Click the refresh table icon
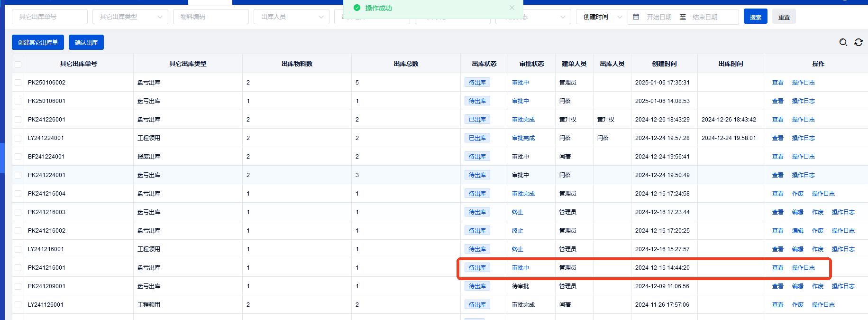The height and width of the screenshot is (320, 868). click(x=858, y=42)
